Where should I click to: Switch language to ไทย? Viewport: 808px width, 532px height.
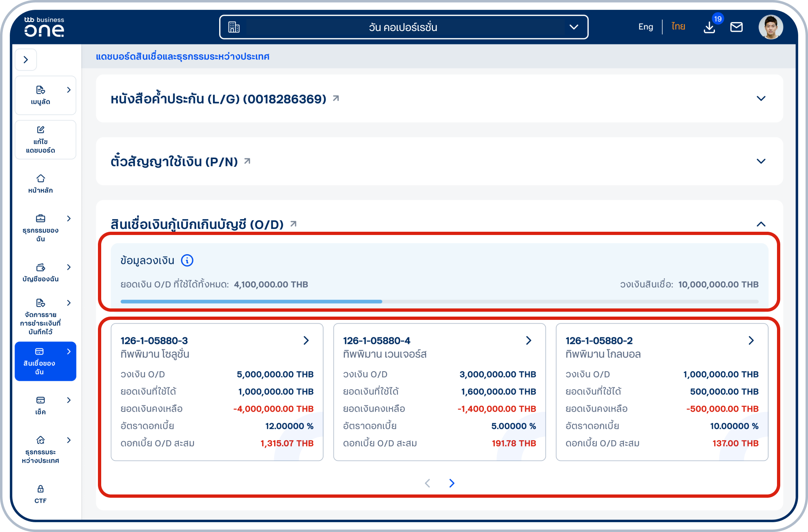(x=678, y=27)
